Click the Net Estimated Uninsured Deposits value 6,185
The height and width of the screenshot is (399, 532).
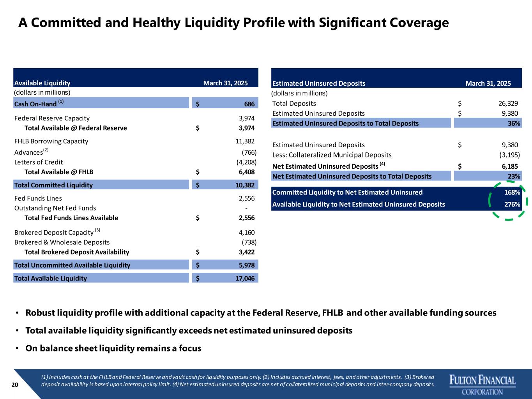(x=510, y=166)
